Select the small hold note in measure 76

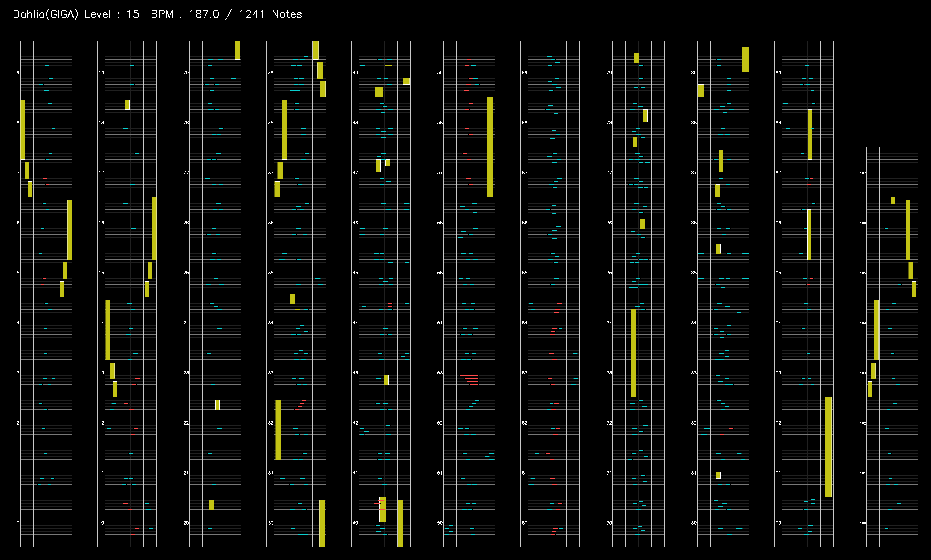[643, 223]
